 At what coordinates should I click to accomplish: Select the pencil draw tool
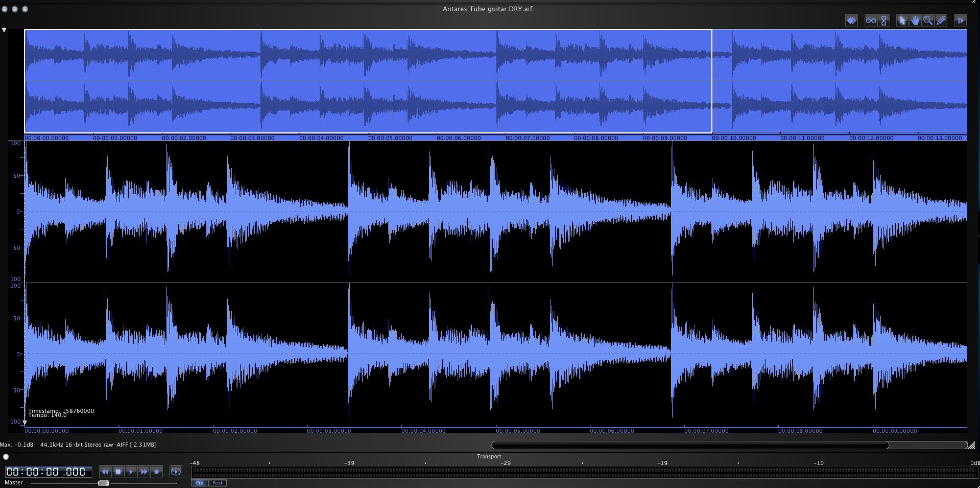941,20
